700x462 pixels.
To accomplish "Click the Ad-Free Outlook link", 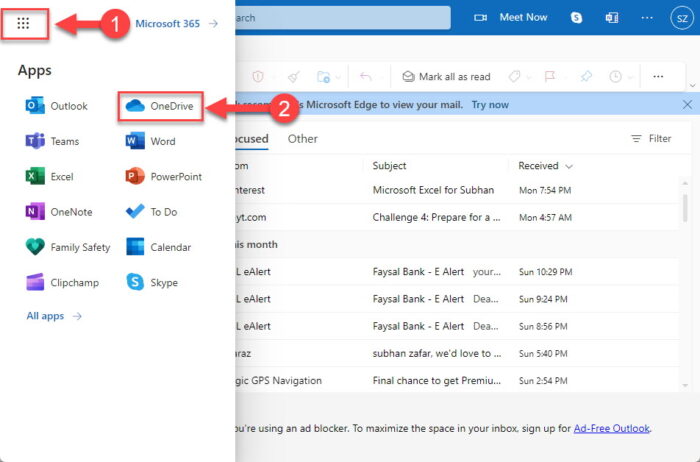I will [x=612, y=429].
